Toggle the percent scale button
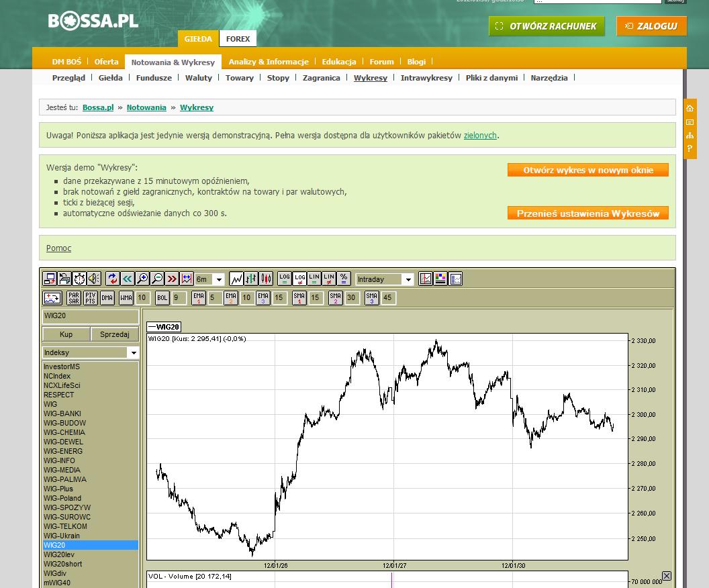709x588 pixels. pos(344,279)
